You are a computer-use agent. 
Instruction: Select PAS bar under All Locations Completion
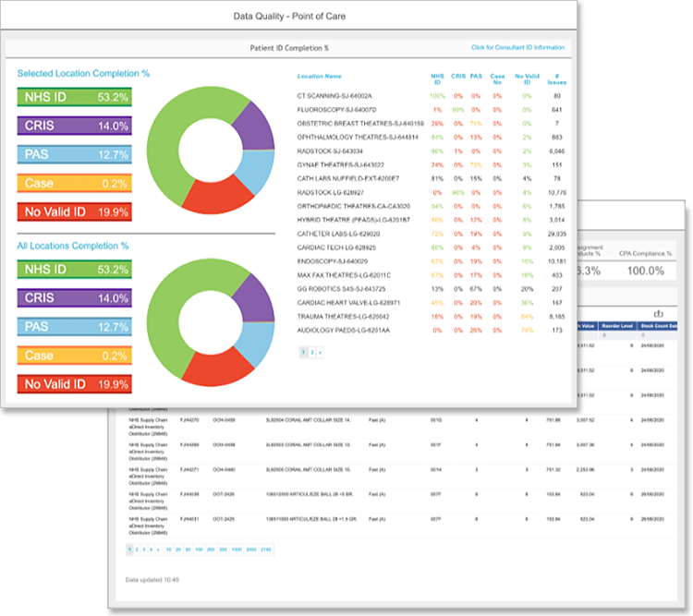[x=74, y=327]
